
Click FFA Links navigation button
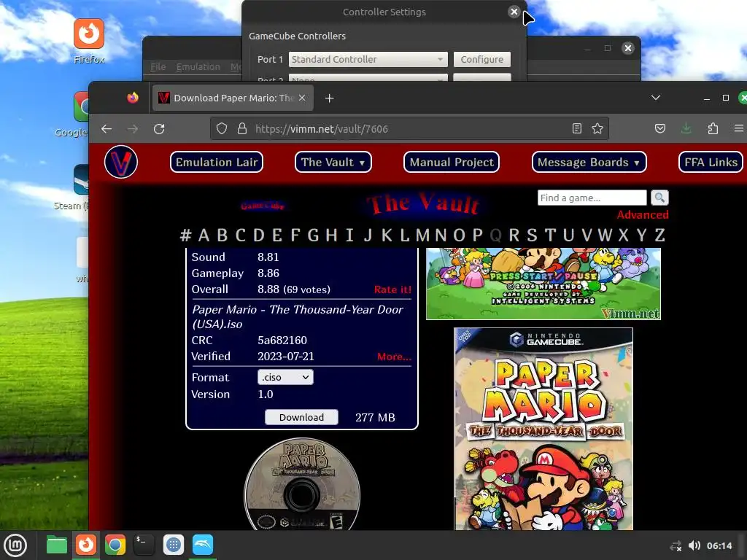[x=711, y=162]
